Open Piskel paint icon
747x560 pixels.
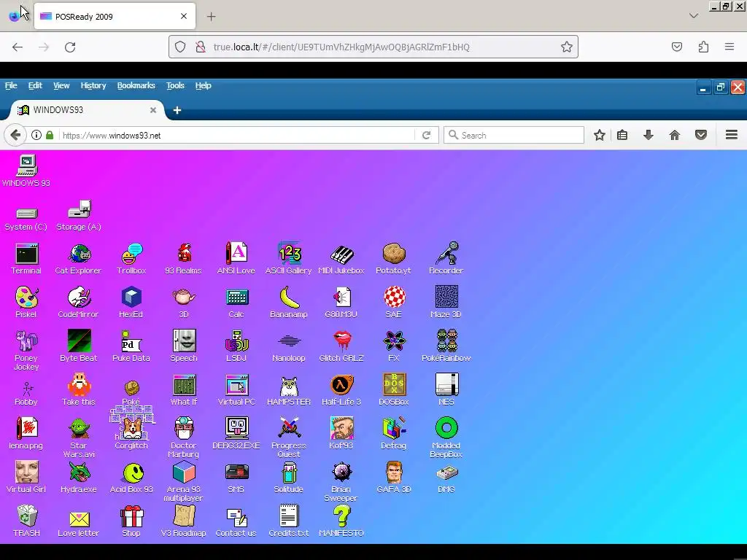point(26,303)
